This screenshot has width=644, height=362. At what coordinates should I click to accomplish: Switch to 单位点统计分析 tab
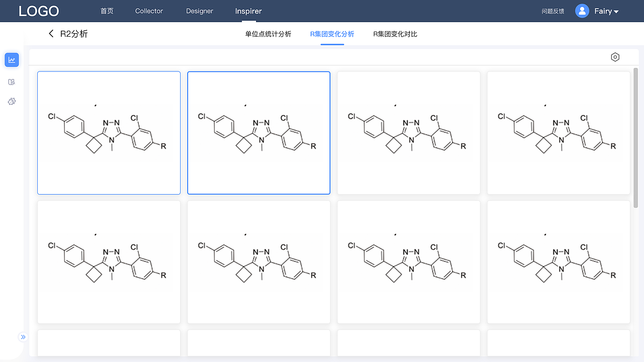coord(268,34)
